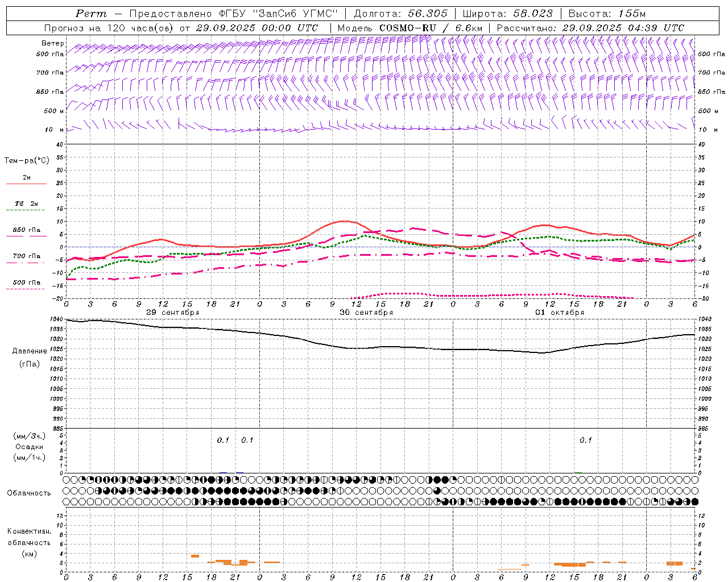Click the "Тем-ра(°C)" temperature panel label
This screenshot has height=582, width=728.
27,161
